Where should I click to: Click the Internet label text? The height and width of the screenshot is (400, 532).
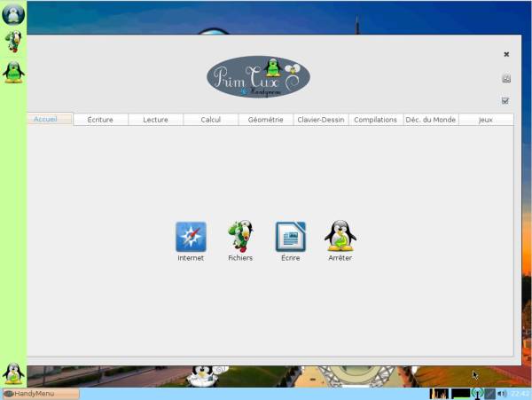click(x=191, y=258)
